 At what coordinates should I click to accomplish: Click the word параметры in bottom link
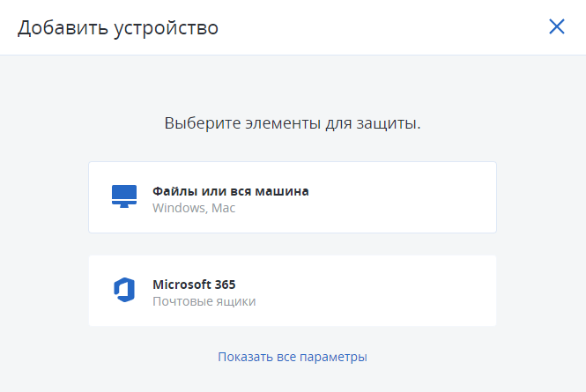pos(333,358)
